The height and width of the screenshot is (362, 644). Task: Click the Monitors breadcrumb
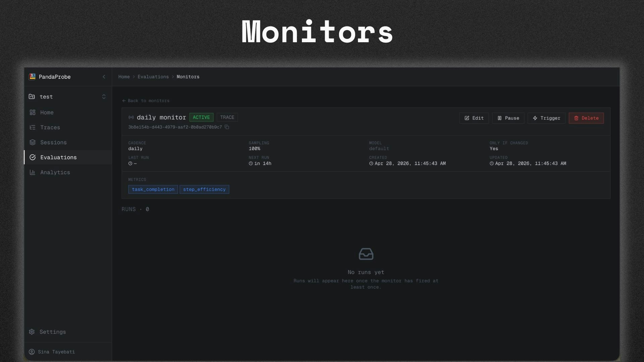click(188, 77)
